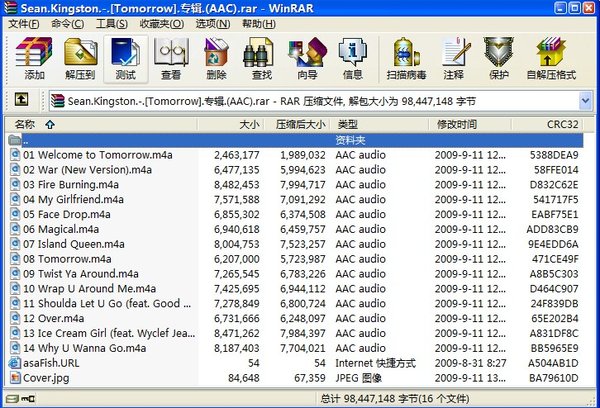Screen dimensions: 600x408
Task: Sort by the 名称 column header
Action: 101,124
